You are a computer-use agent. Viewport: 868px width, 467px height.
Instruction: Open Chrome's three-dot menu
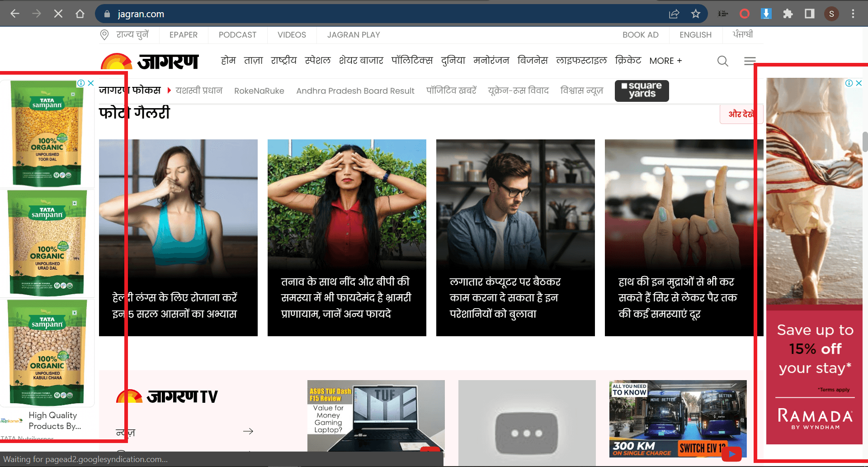pos(853,14)
